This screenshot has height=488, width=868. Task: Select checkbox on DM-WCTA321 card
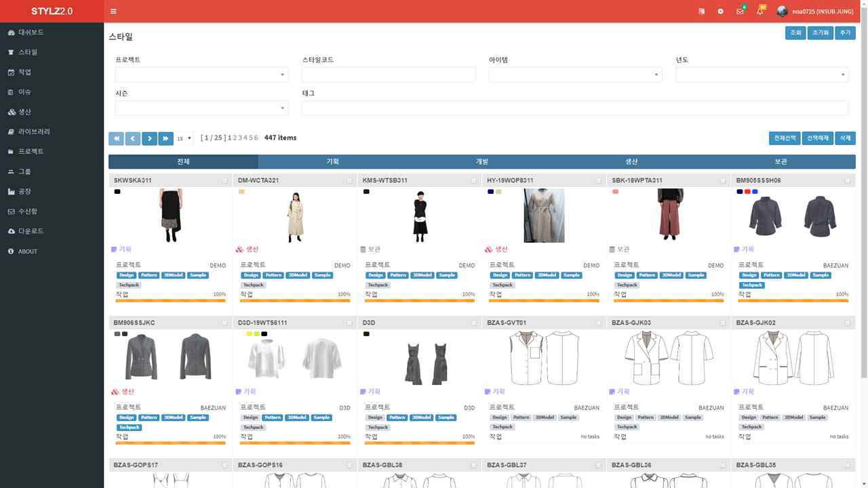349,181
